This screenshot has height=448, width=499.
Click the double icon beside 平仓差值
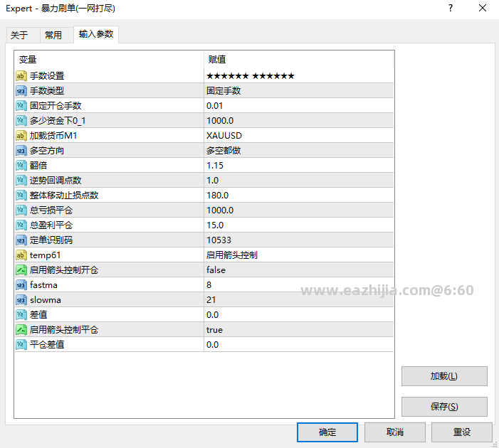(x=21, y=345)
